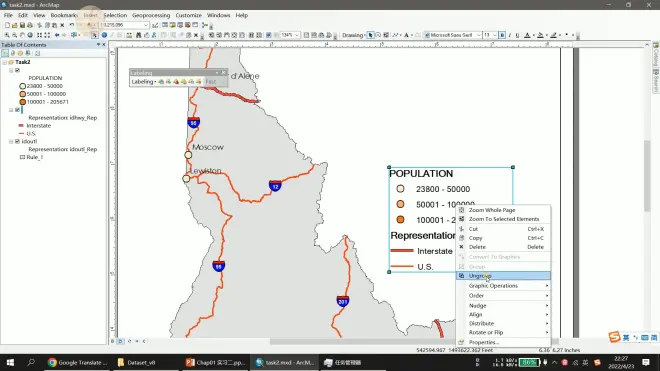Uncheck the highway layer visibility checkbox
Image resolution: width=660 pixels, height=371 pixels.
point(17,110)
